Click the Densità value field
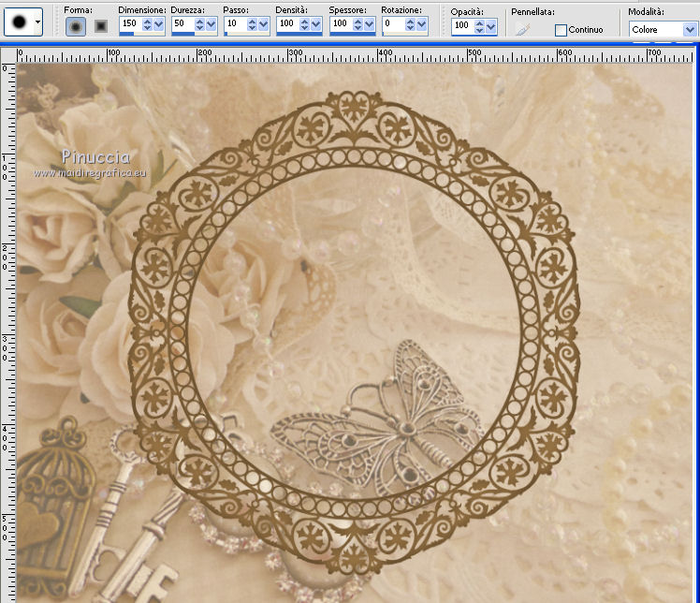Image resolution: width=700 pixels, height=603 pixels. tap(286, 24)
